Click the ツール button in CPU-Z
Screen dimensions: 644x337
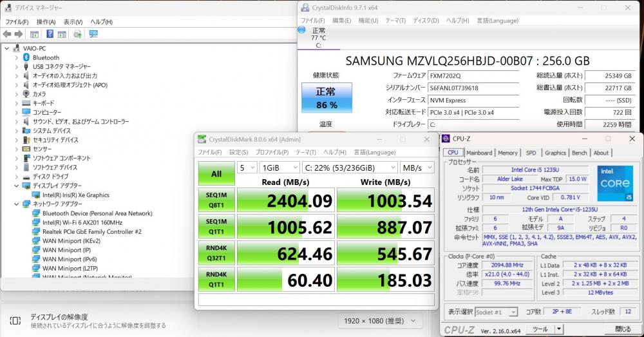540,329
